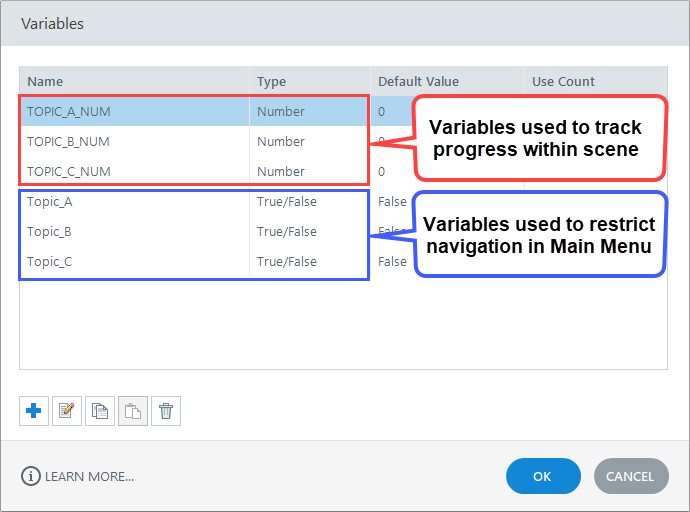Copy the selected variable
690x512 pixels.
(100, 411)
